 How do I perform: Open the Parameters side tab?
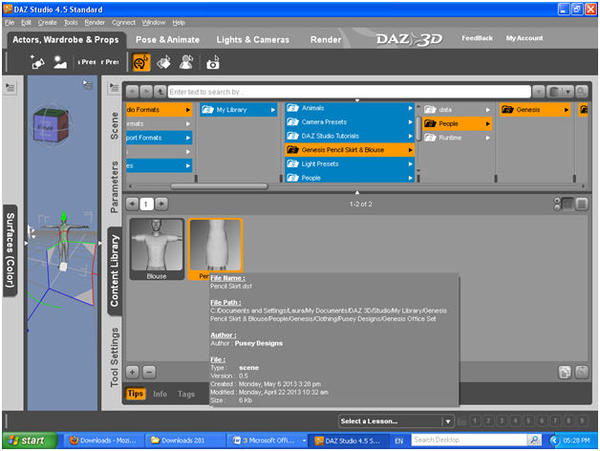(114, 187)
